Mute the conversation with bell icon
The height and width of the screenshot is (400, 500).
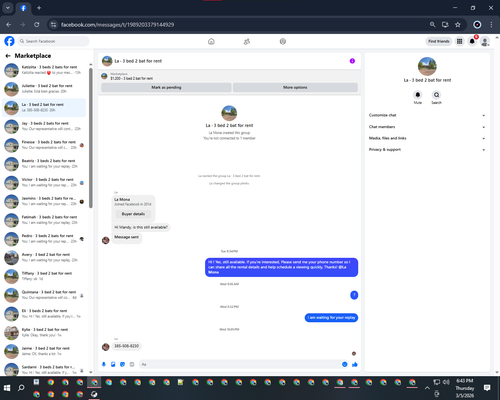pyautogui.click(x=418, y=95)
